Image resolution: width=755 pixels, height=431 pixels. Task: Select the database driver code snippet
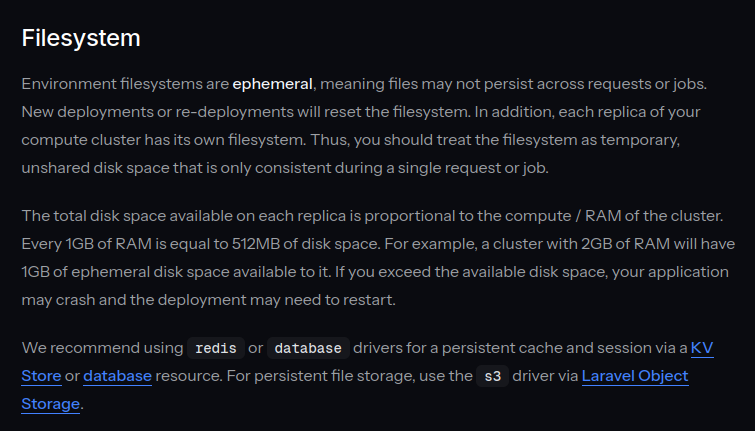pos(309,348)
